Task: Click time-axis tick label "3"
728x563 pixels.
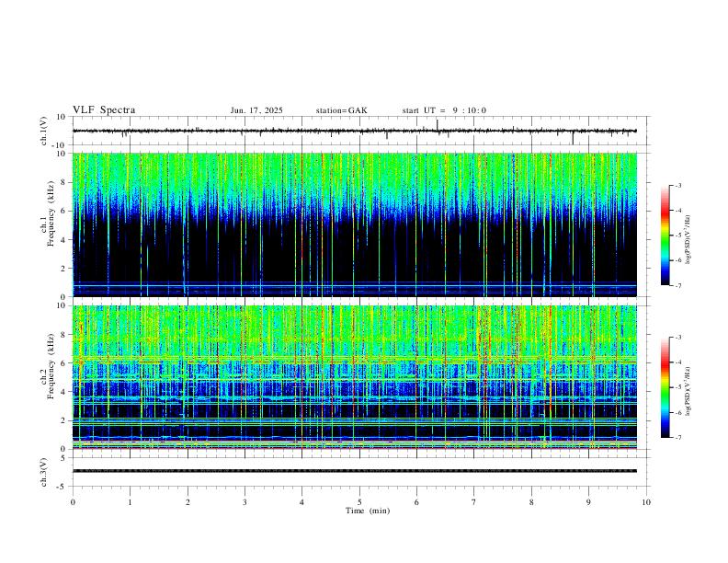Action: point(245,502)
